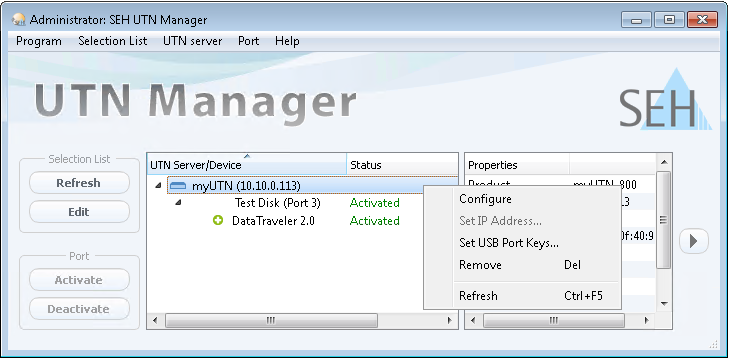Open the Program menu

pyautogui.click(x=39, y=41)
